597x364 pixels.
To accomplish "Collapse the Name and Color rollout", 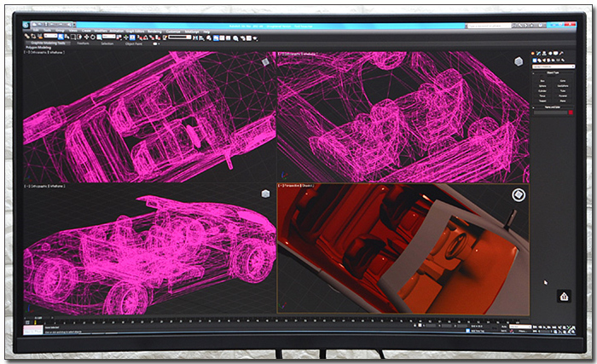I will pos(553,107).
